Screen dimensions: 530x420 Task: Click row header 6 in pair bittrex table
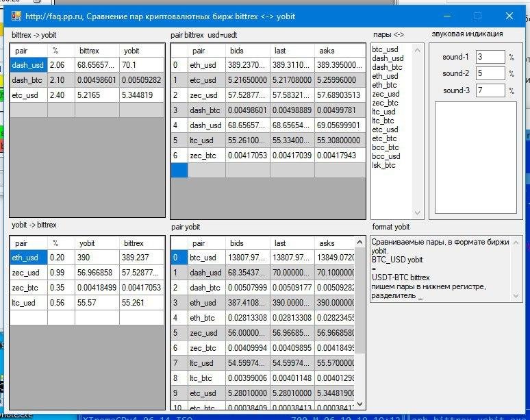coord(179,156)
